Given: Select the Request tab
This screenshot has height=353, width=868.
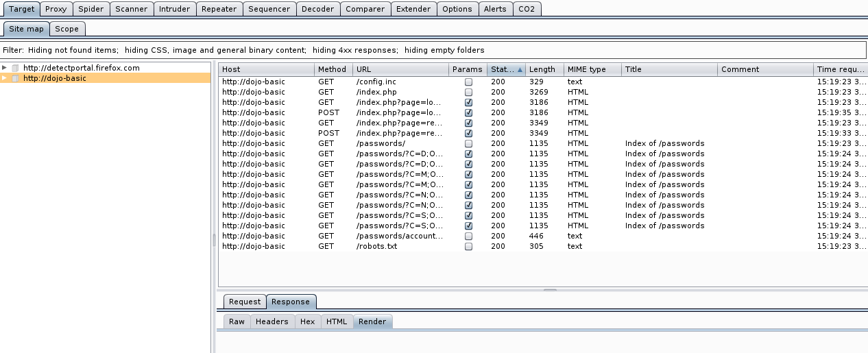Looking at the screenshot, I should [x=245, y=302].
